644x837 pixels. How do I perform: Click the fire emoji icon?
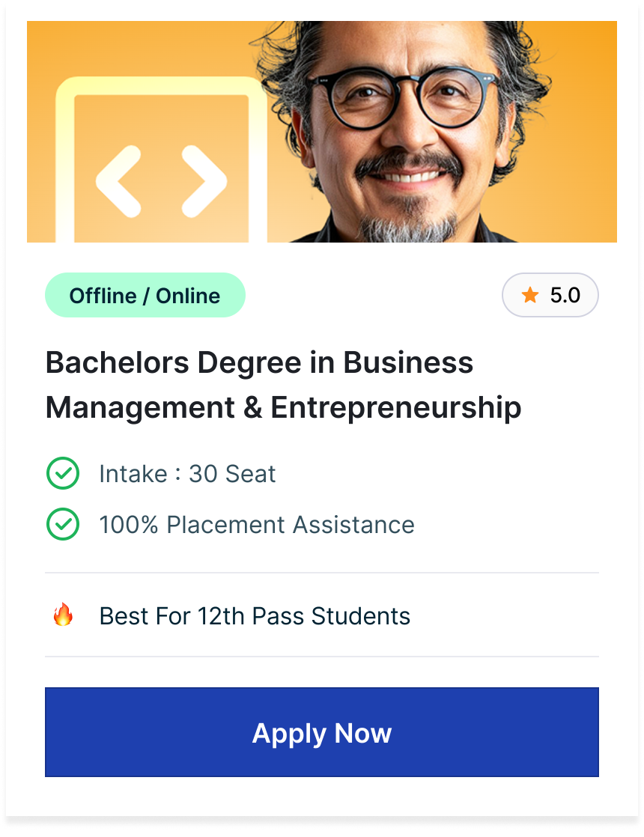tap(63, 615)
